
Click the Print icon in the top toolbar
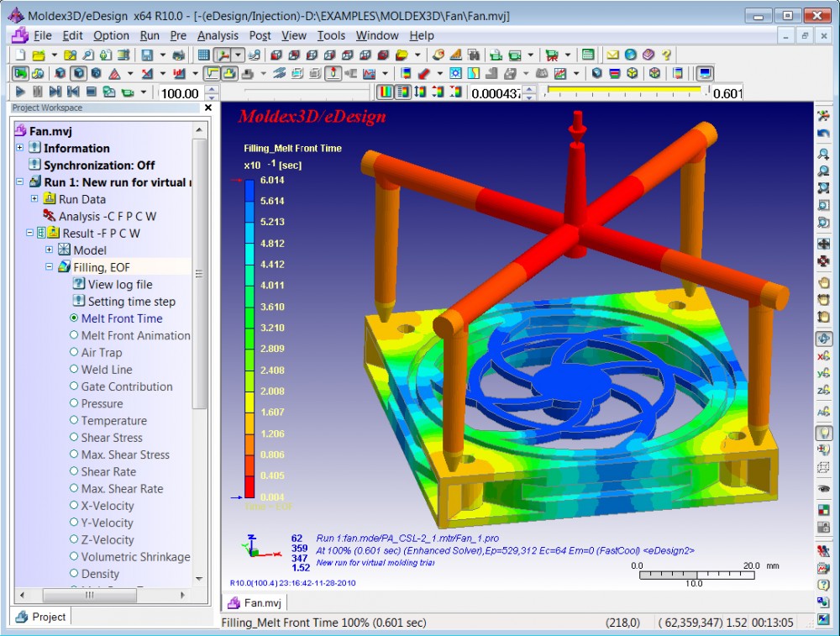[x=178, y=55]
